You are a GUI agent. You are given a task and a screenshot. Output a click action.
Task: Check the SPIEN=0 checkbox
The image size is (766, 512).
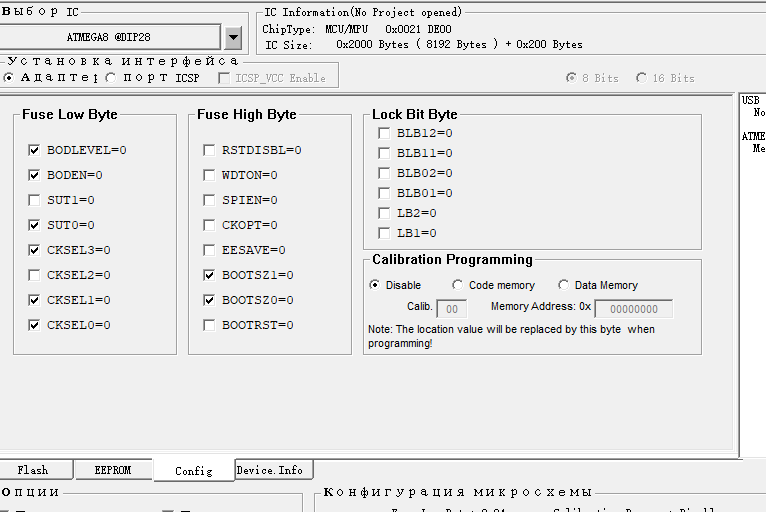click(x=209, y=200)
